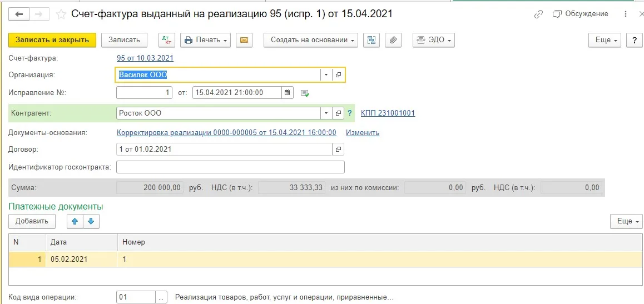Add document to favorites with star icon
The height and width of the screenshot is (304, 644).
pos(62,14)
